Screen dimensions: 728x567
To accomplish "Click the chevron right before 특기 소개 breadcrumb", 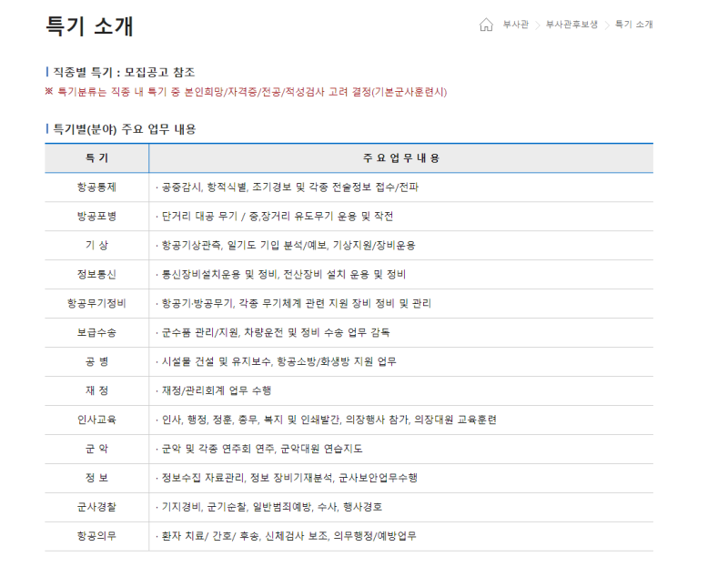I will pos(607,25).
